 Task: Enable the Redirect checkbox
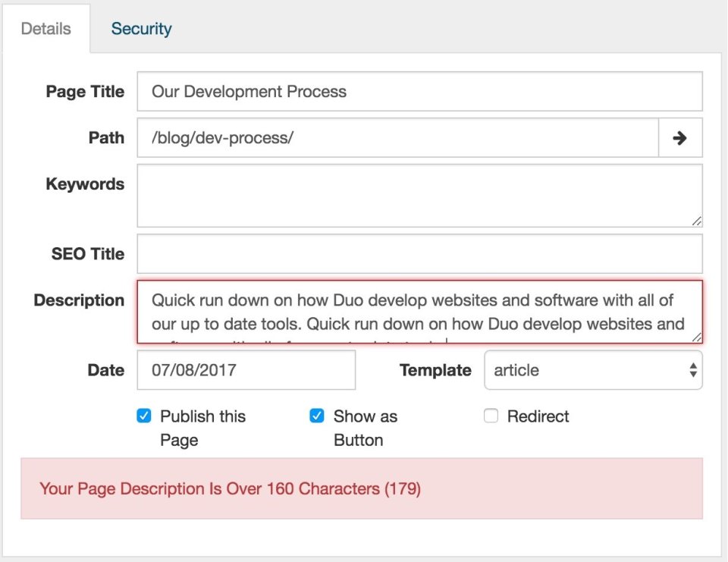point(491,416)
